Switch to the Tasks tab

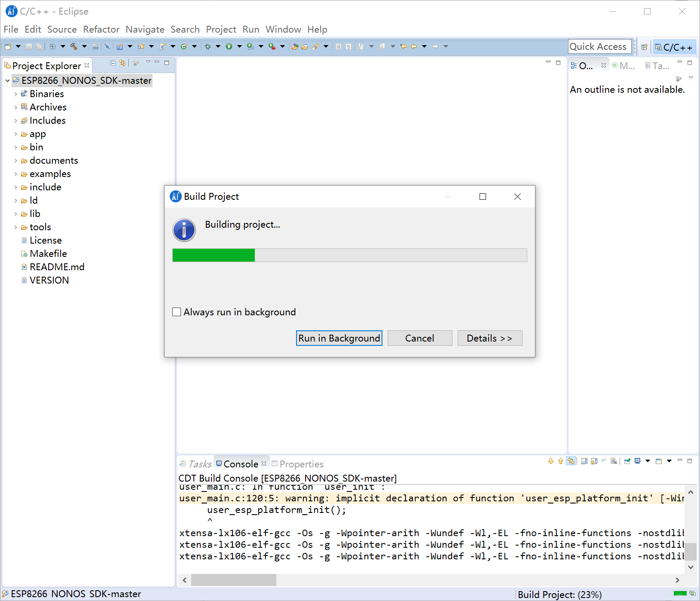click(x=196, y=464)
